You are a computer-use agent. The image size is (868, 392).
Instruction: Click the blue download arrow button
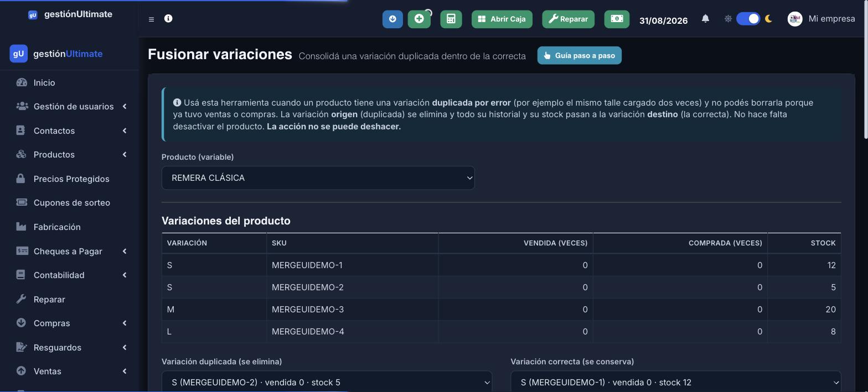pyautogui.click(x=392, y=19)
